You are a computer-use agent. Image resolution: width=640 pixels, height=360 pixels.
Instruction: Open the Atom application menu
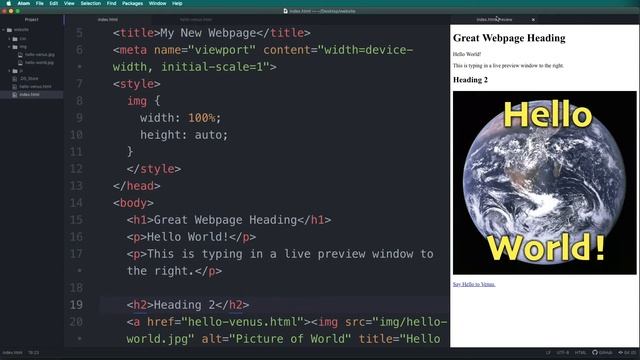24,3
